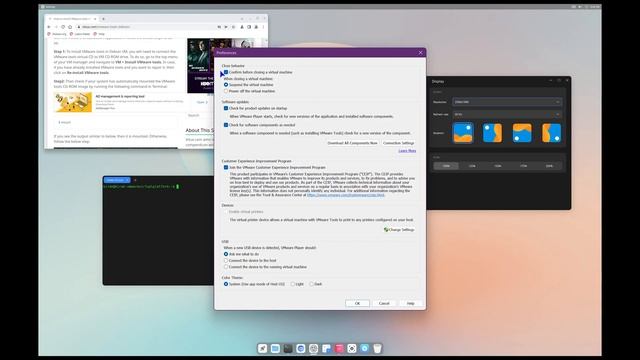This screenshot has width=640, height=360.
Task: Toggle Join the VMware Customer Experience Improvement Program
Action: click(226, 167)
